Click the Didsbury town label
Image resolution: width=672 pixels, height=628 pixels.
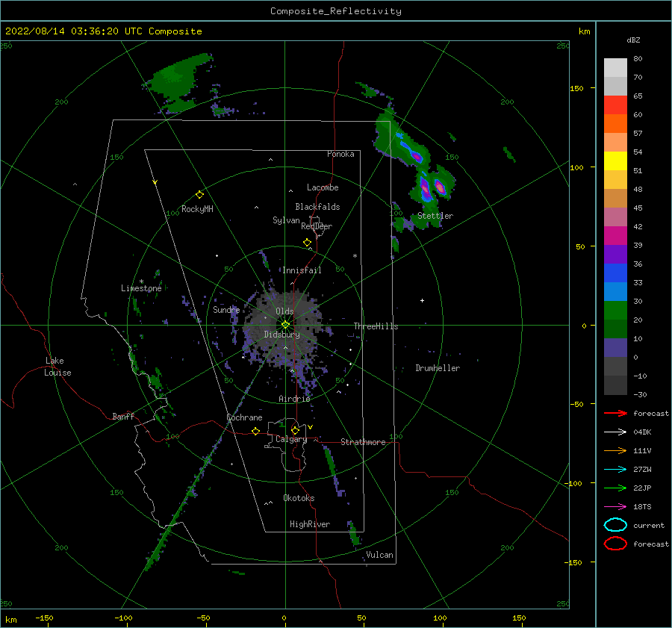281,335
